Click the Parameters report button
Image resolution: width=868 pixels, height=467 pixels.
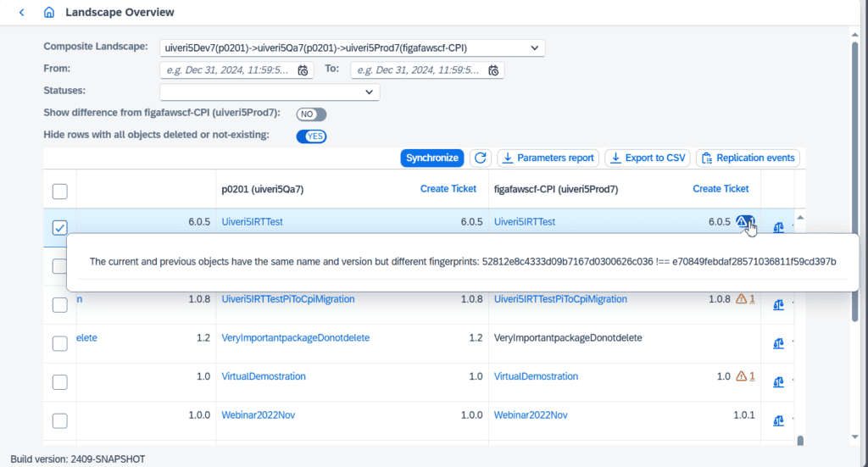[x=548, y=158]
